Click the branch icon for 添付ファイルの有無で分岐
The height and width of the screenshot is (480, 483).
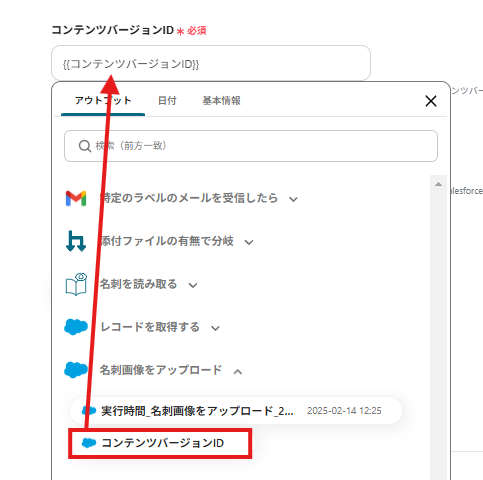[x=76, y=241]
